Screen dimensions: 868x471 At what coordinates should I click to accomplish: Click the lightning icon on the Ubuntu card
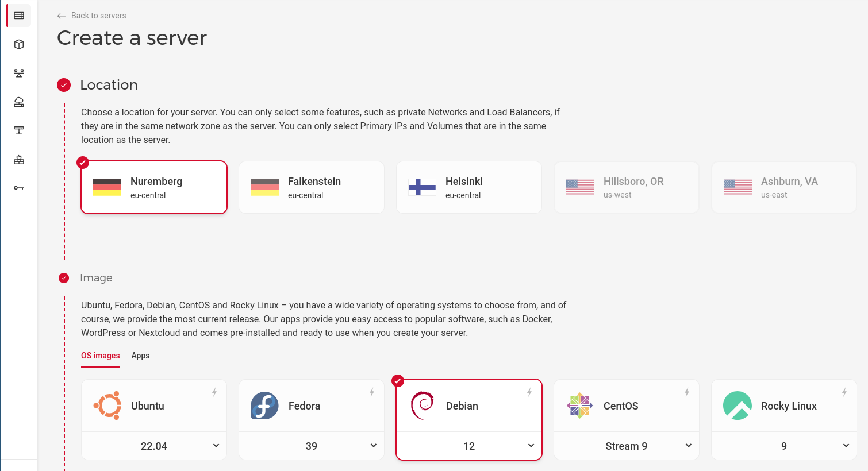tap(214, 392)
